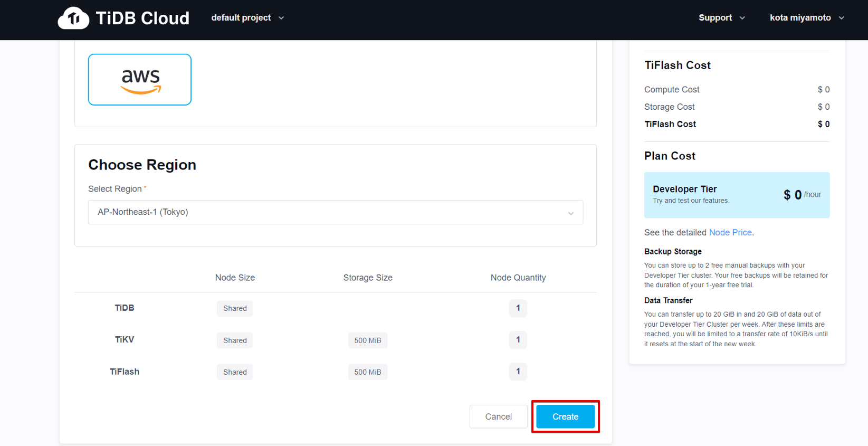The image size is (868, 446).
Task: Click the Cancel button
Action: 498,416
